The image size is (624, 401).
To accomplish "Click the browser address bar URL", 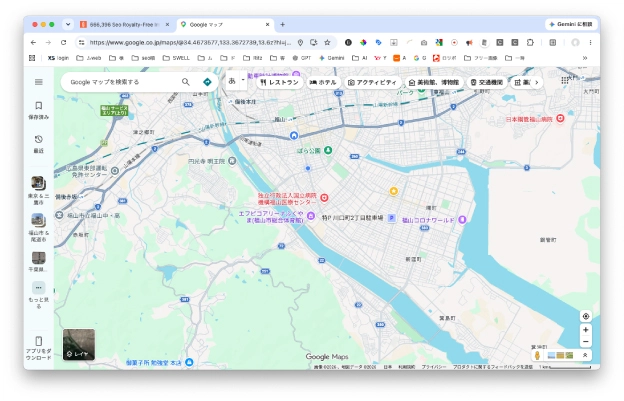I will 190,42.
